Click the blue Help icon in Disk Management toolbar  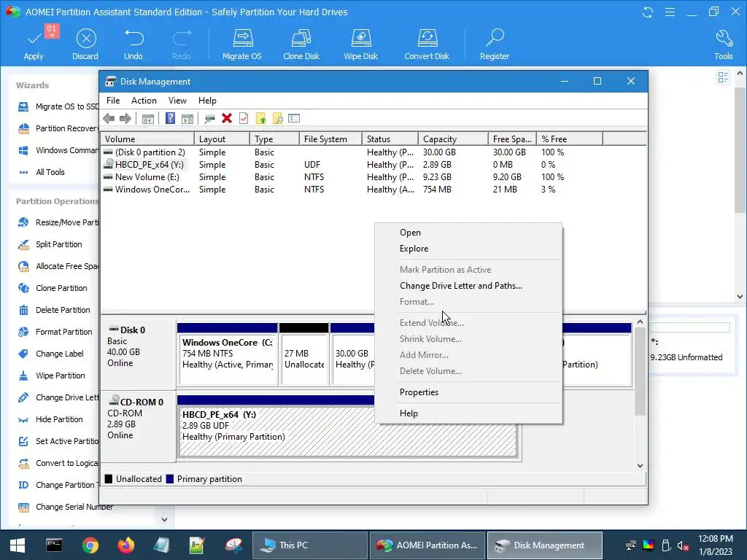[170, 119]
